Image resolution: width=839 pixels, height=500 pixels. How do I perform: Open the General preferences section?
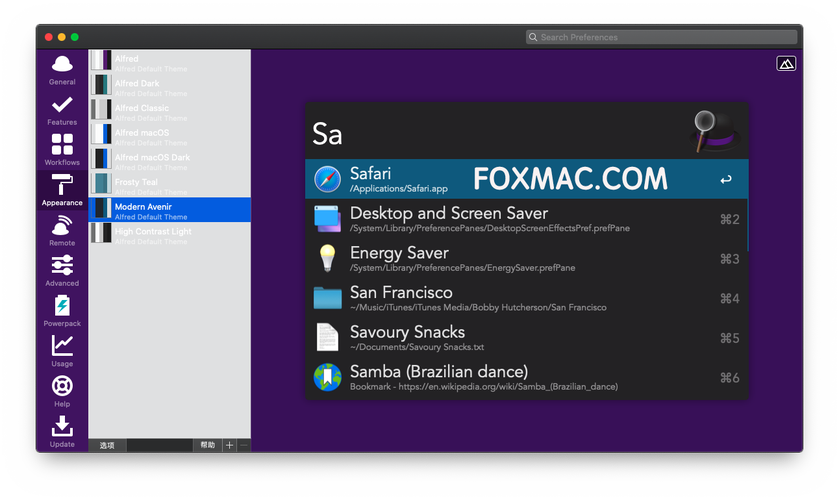pos(62,70)
